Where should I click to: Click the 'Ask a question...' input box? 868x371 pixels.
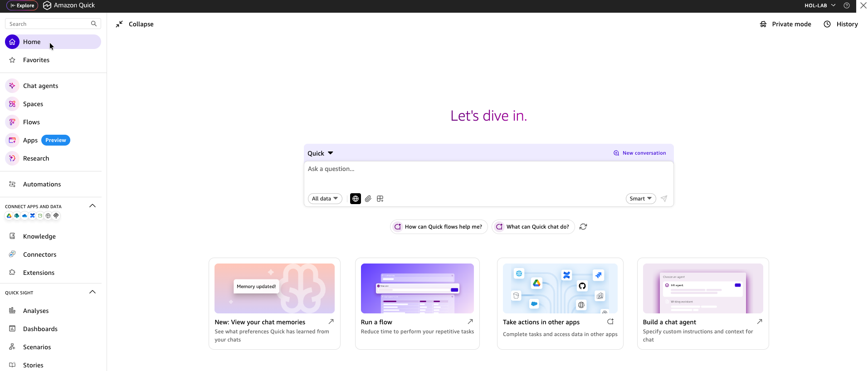[489, 176]
